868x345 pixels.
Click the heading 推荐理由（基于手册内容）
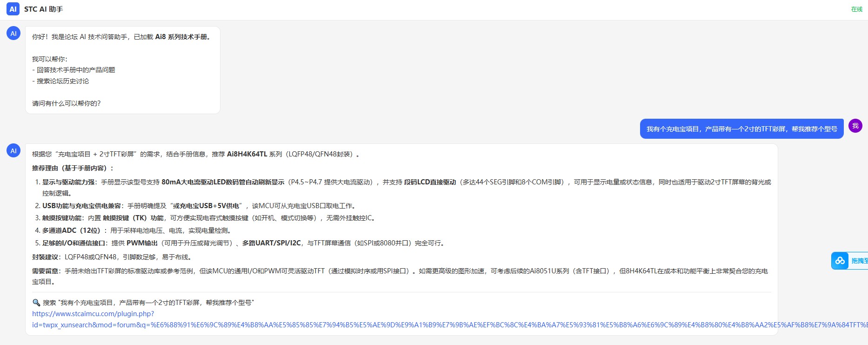pos(73,168)
